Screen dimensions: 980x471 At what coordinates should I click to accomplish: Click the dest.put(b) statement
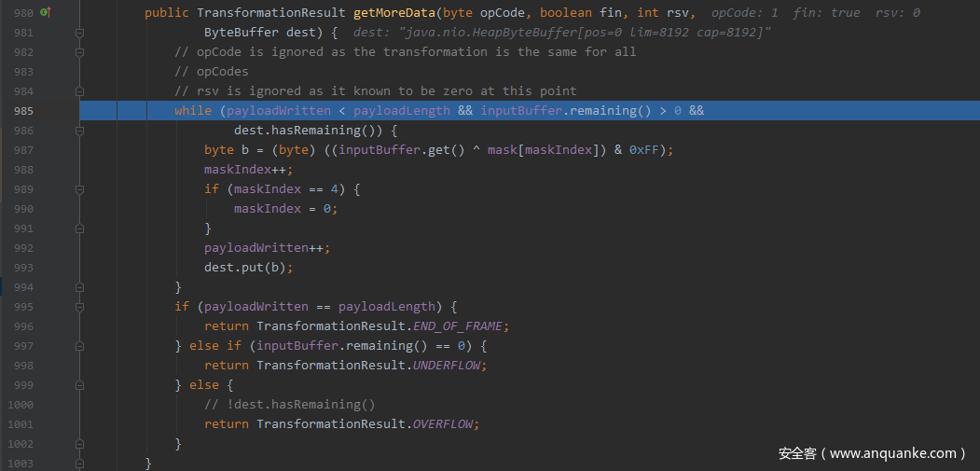pos(249,267)
